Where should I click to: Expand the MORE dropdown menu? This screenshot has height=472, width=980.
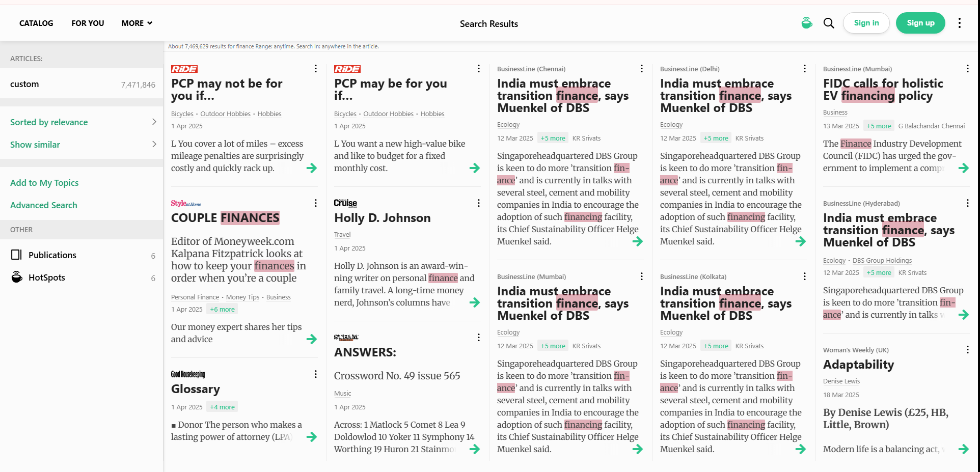(137, 23)
